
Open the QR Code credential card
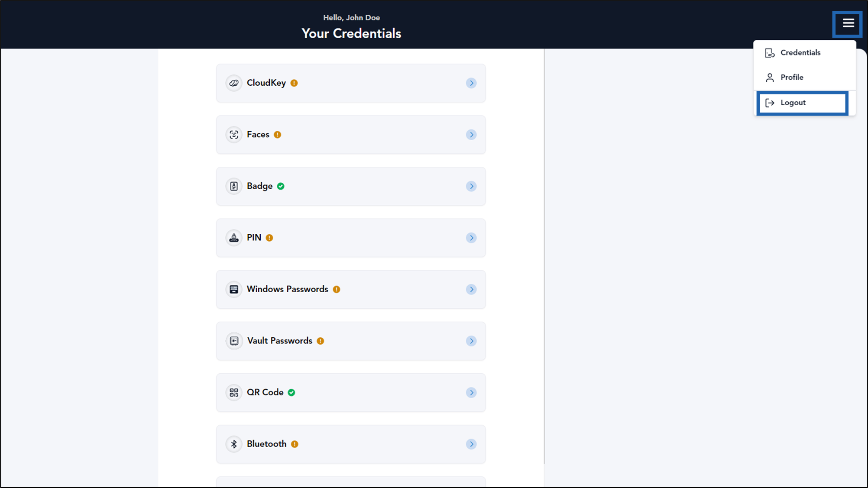tap(351, 392)
